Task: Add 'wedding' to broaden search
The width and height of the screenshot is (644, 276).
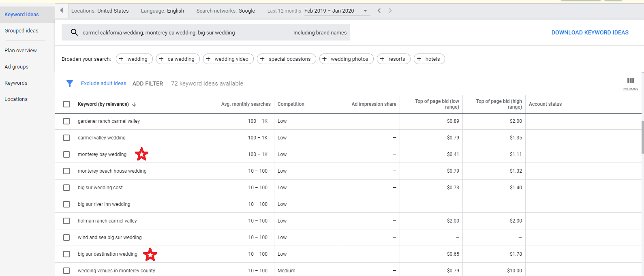Action: click(x=134, y=59)
